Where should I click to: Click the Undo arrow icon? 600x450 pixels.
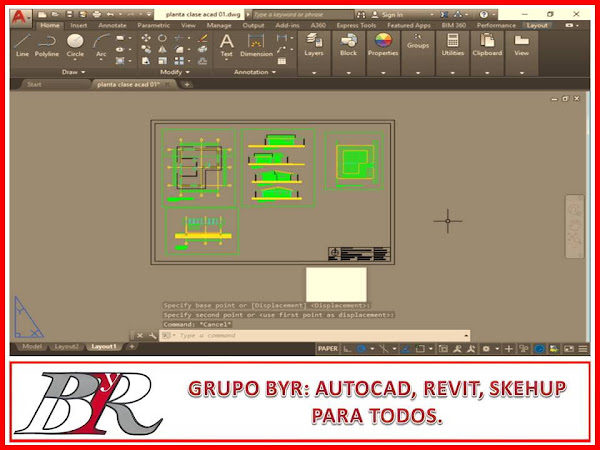point(110,15)
